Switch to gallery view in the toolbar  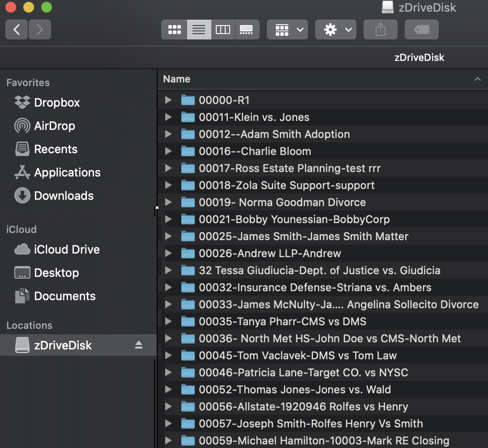pos(247,29)
